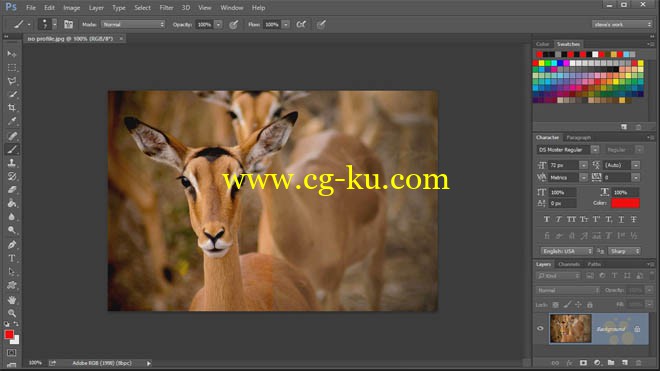Toggle All Caps in Character panel
Image resolution: width=660 pixels, height=371 pixels.
[x=571, y=219]
